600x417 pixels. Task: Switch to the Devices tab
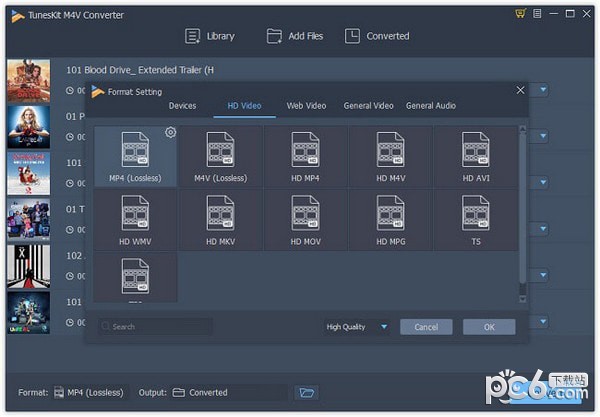click(x=183, y=106)
